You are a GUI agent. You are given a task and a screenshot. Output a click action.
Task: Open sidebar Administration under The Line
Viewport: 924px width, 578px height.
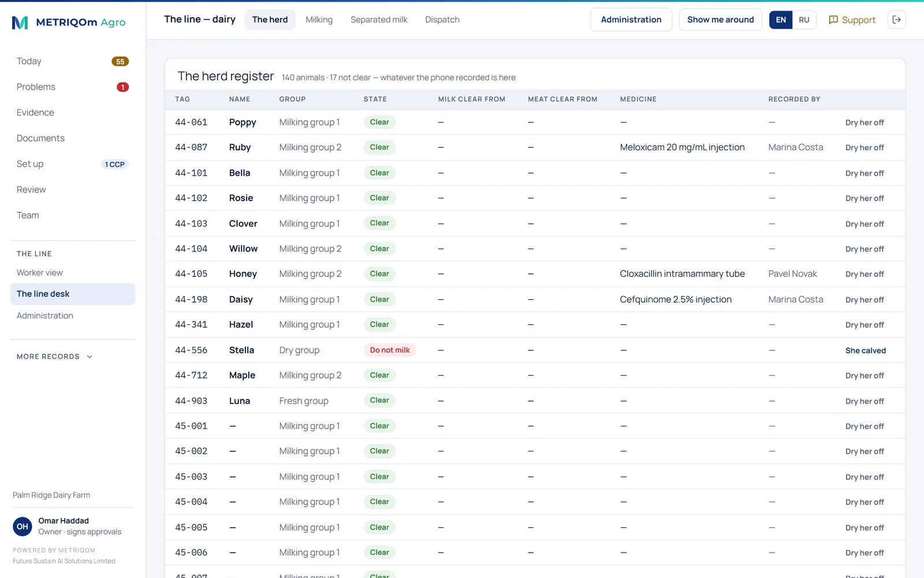pos(45,316)
